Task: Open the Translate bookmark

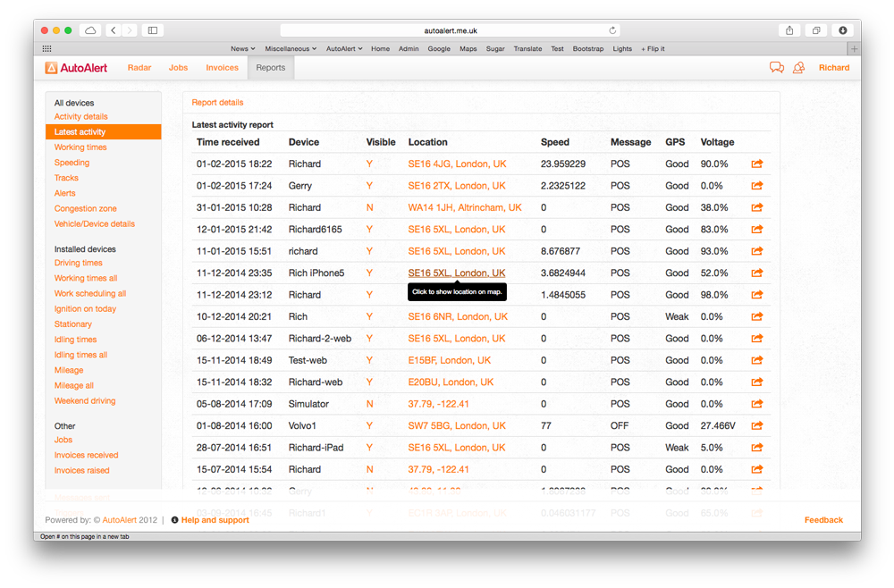Action: (527, 49)
